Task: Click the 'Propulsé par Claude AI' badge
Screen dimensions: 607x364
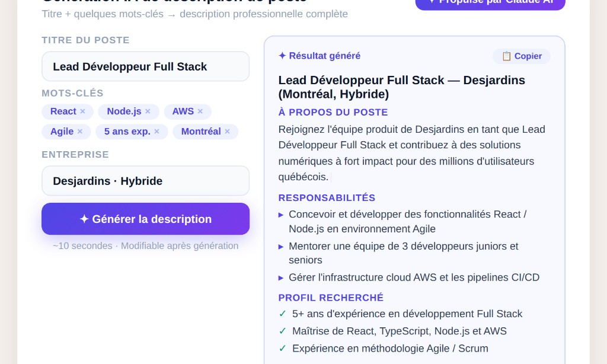Action: click(490, 3)
